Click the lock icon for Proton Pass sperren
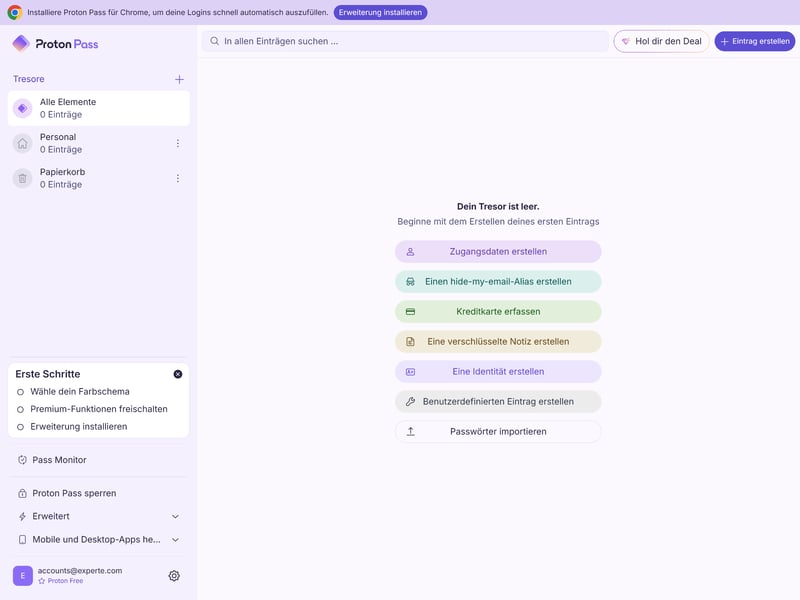The image size is (800, 600). 22,493
